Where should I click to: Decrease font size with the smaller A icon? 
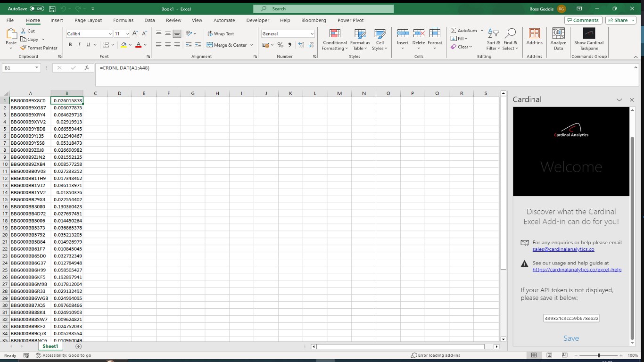click(x=144, y=33)
